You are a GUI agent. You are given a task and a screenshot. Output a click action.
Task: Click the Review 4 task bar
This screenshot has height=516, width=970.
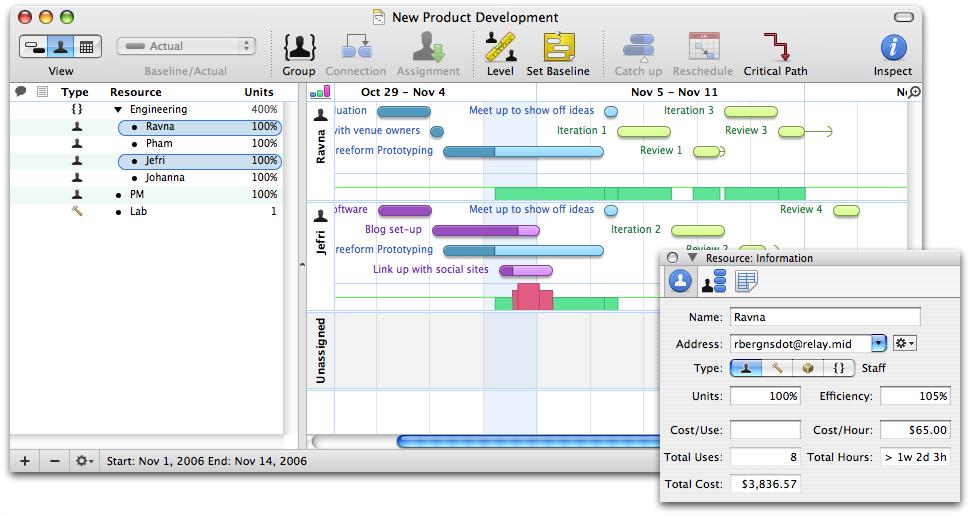846,211
